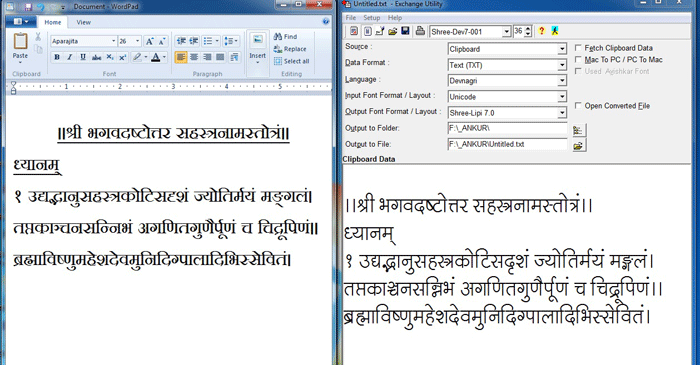Screen dimensions: 700x365
Task: Increase indent in WordPad Paragraph group
Action: tap(193, 41)
